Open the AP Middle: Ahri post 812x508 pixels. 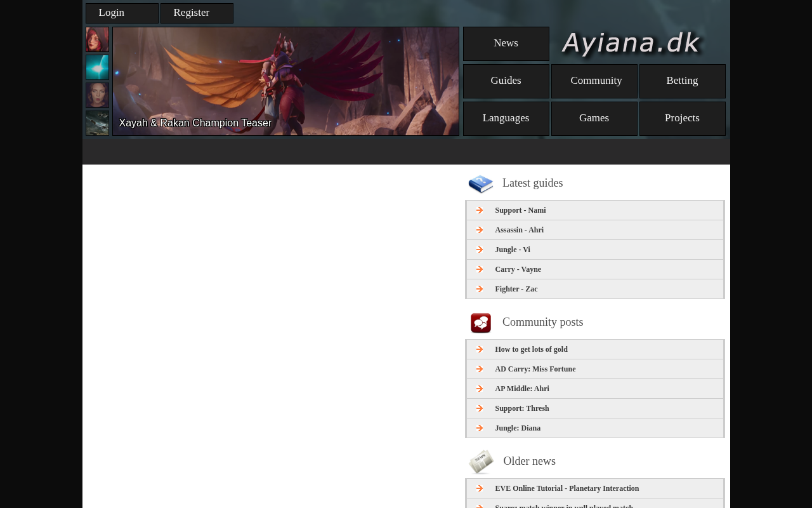pyautogui.click(x=522, y=389)
